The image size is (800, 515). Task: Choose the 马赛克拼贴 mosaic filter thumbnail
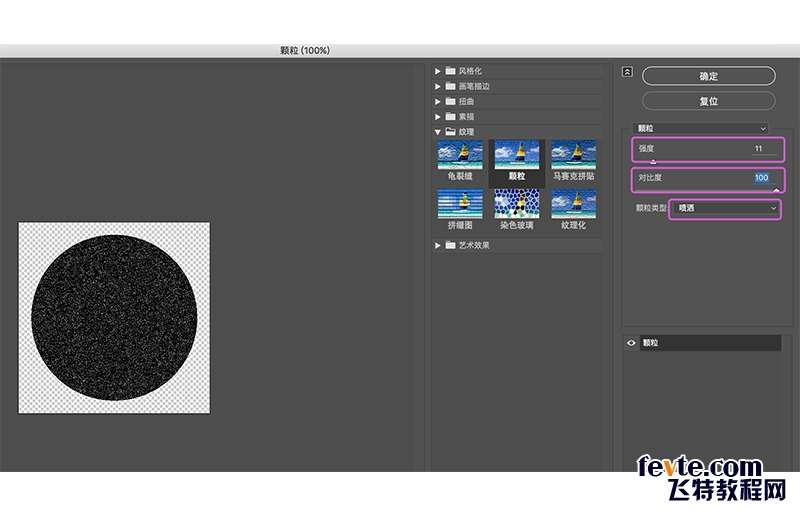[573, 155]
